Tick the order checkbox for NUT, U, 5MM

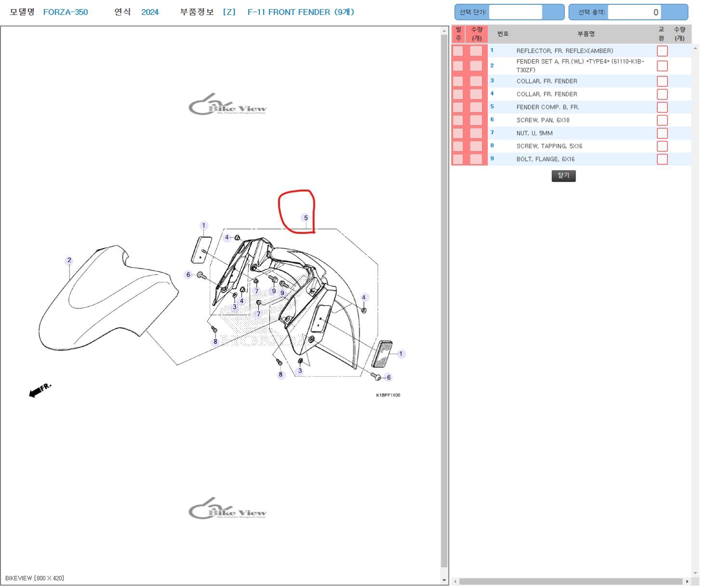458,134
